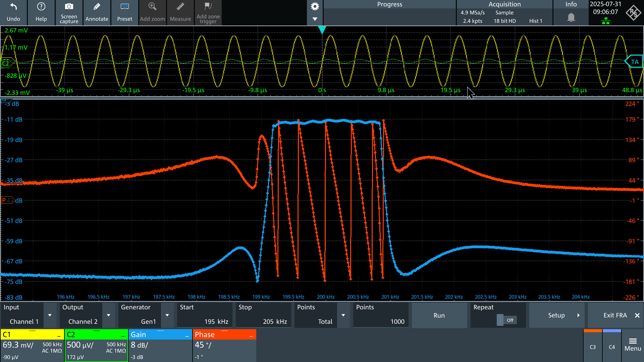The image size is (644, 362).
Task: Open the Info panel
Action: pyautogui.click(x=571, y=13)
